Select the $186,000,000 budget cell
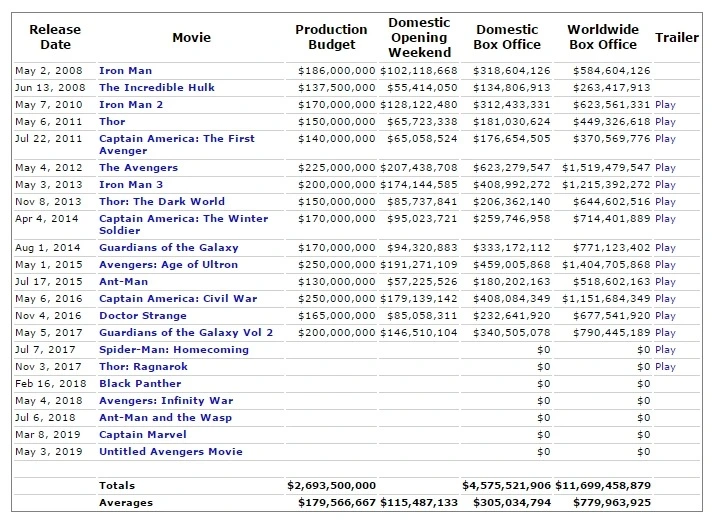This screenshot has width=715, height=520. click(337, 71)
